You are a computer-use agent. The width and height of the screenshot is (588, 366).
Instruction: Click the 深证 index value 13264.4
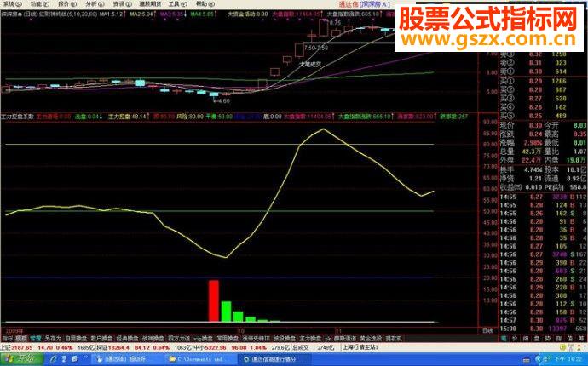(x=118, y=347)
